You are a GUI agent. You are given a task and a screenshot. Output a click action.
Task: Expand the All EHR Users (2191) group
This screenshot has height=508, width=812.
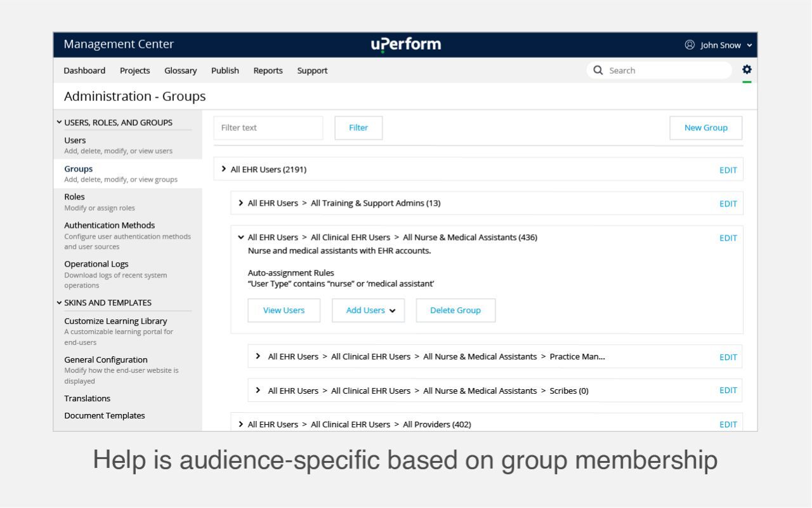[x=223, y=169]
